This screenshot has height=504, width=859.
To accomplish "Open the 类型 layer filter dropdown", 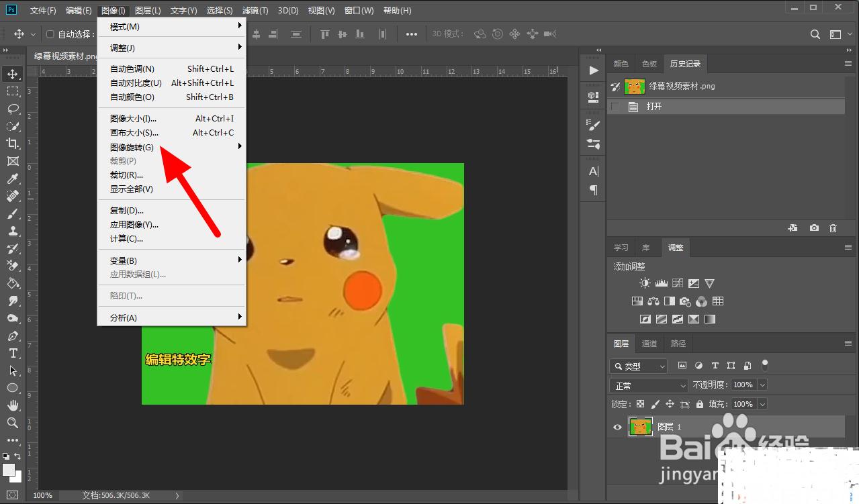I will point(638,366).
